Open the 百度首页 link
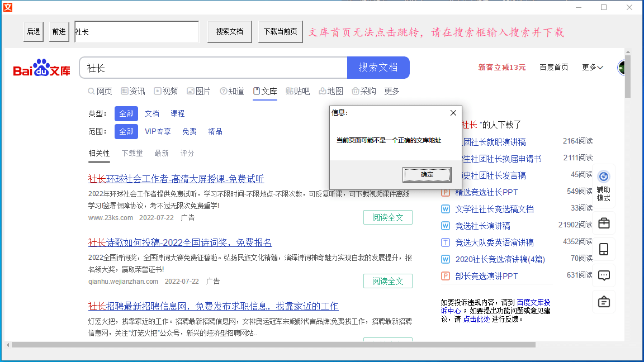Viewport: 644px width, 362px height. (554, 67)
